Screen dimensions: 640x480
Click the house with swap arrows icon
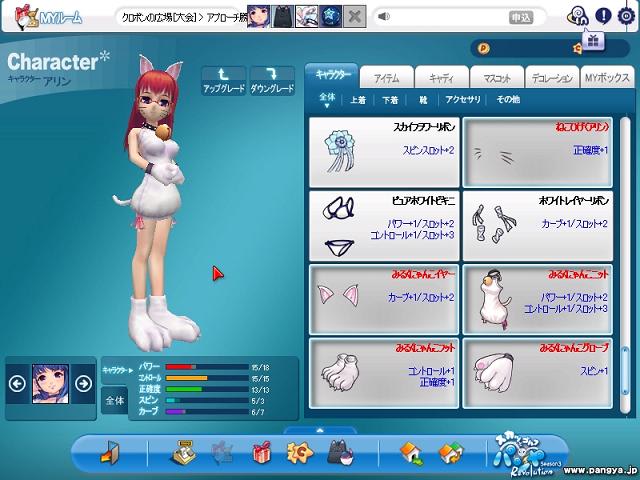pos(451,453)
